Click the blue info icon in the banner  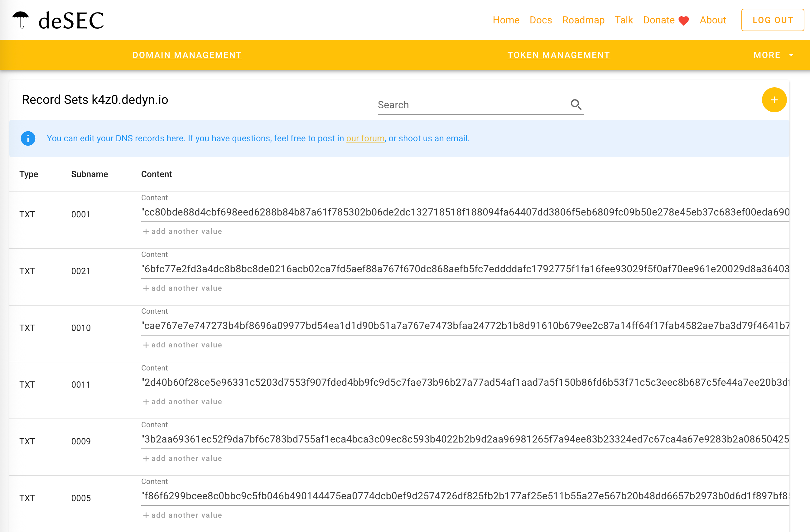point(28,138)
